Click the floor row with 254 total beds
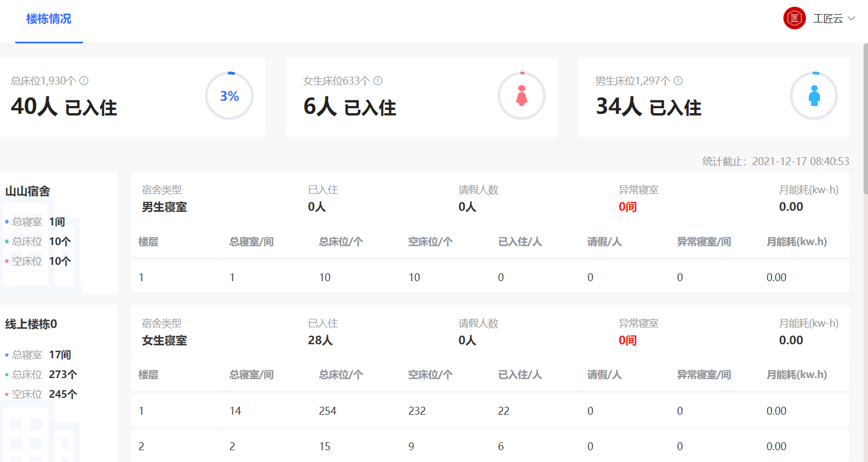This screenshot has height=462, width=868. [490, 411]
